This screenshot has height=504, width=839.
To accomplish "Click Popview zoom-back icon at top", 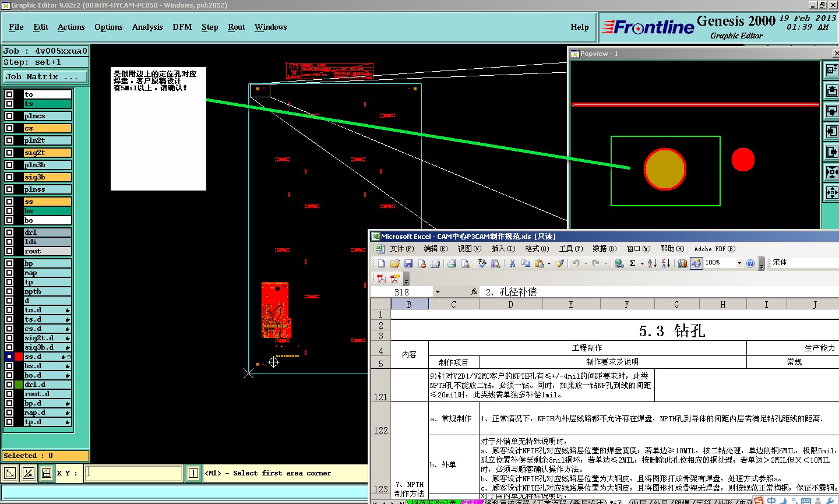I will pos(832,70).
